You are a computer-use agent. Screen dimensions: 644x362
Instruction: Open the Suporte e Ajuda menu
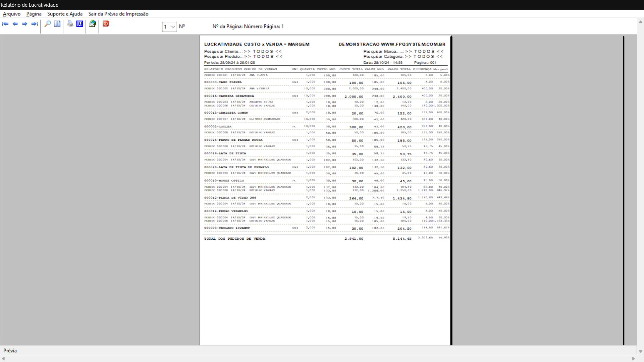(65, 14)
